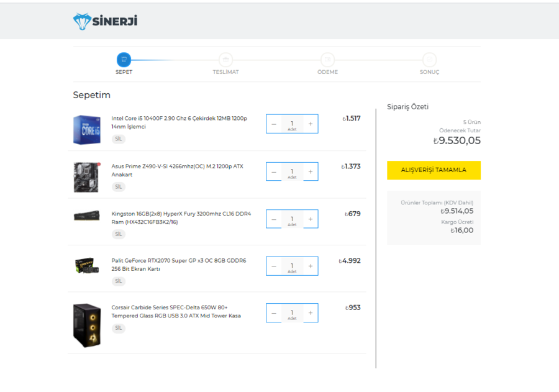Click the ₺16,00 shipping fee
Image resolution: width=559 pixels, height=392 pixels.
[462, 230]
